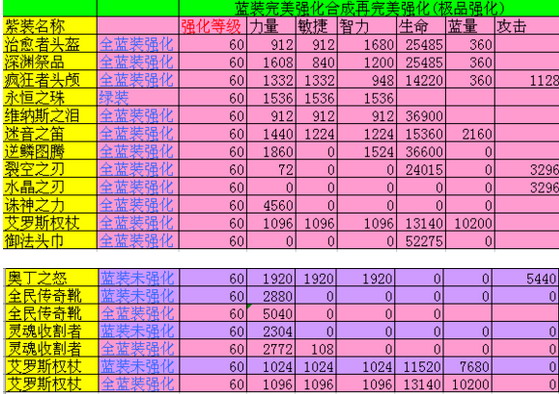Click the 蓝装未强化 link beside 奥丁之怒
The height and width of the screenshot is (394, 559).
(x=137, y=278)
